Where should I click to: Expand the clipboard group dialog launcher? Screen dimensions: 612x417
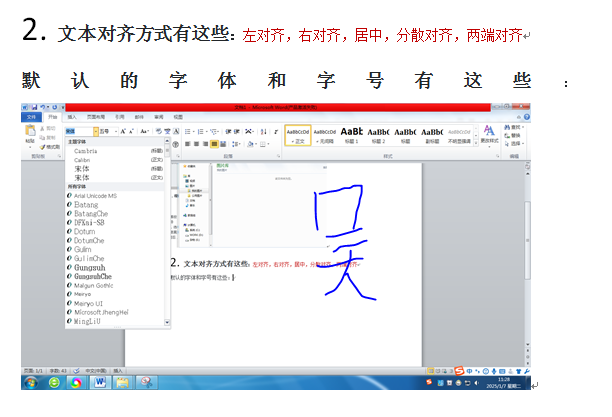point(60,156)
